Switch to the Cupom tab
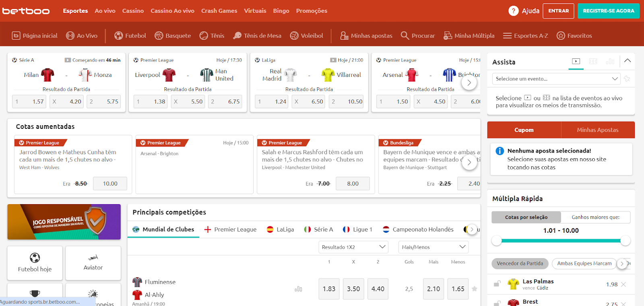The image size is (644, 306). pos(524,130)
